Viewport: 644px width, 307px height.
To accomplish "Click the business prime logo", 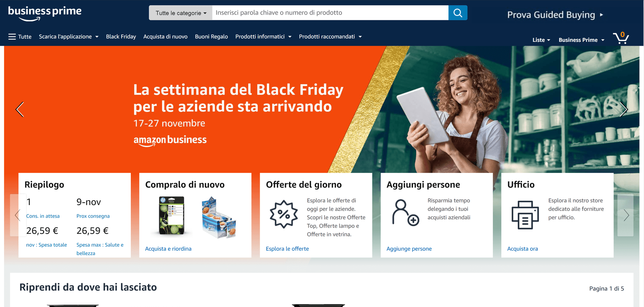I will click(45, 14).
